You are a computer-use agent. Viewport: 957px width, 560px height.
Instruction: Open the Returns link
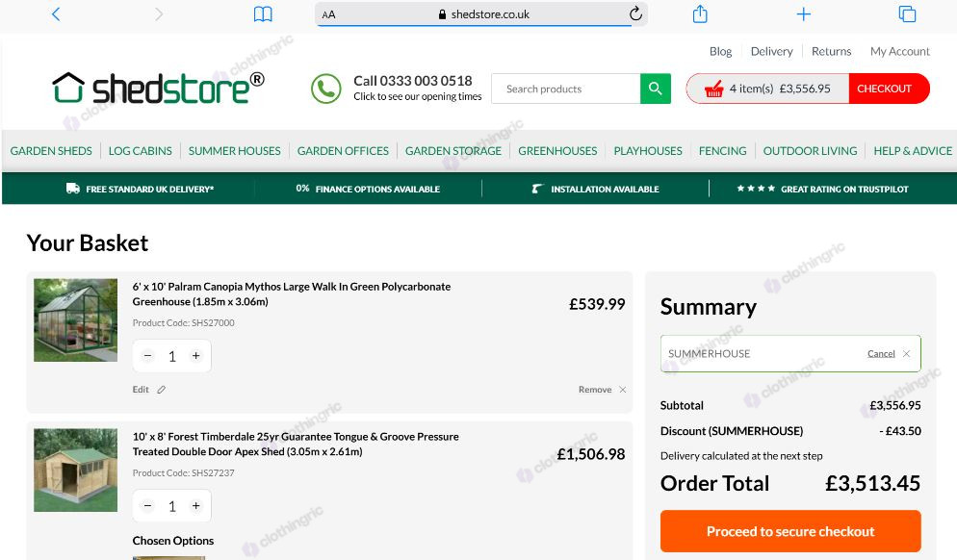pos(831,51)
